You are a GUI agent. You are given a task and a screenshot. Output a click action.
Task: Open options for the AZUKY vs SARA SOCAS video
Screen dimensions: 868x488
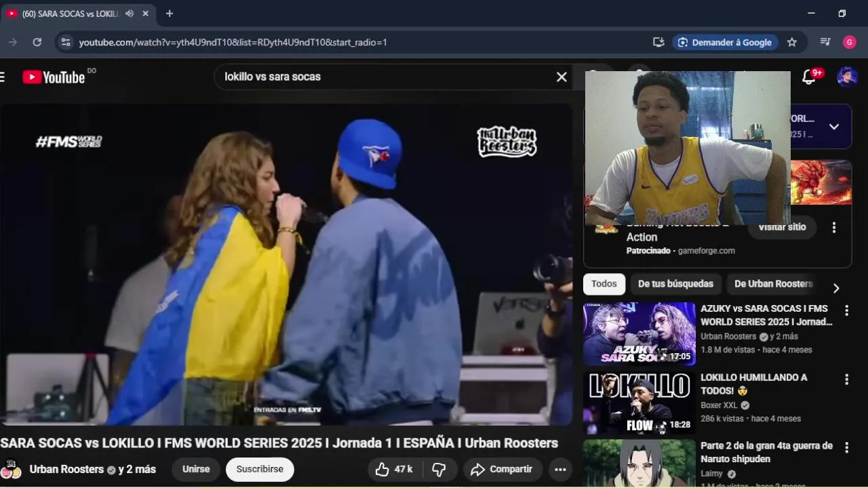point(846,310)
